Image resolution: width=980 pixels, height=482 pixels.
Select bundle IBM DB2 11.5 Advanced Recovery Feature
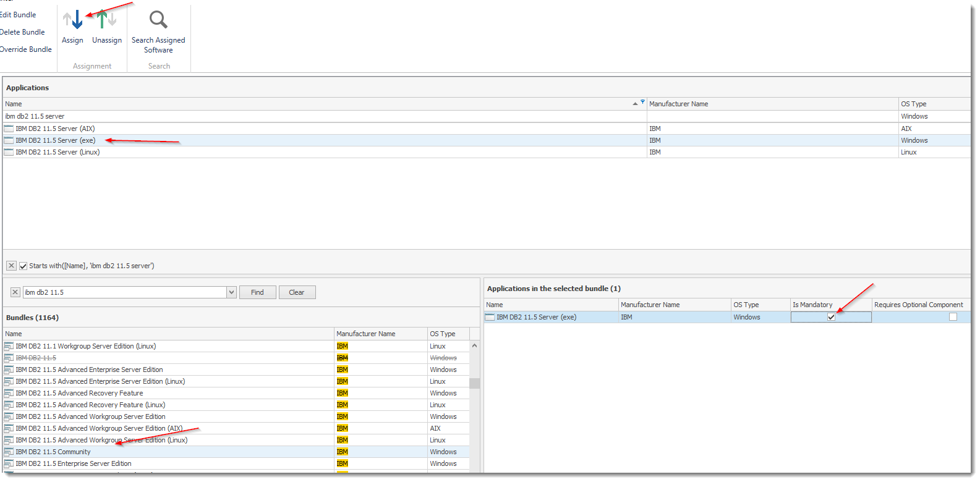236,393
